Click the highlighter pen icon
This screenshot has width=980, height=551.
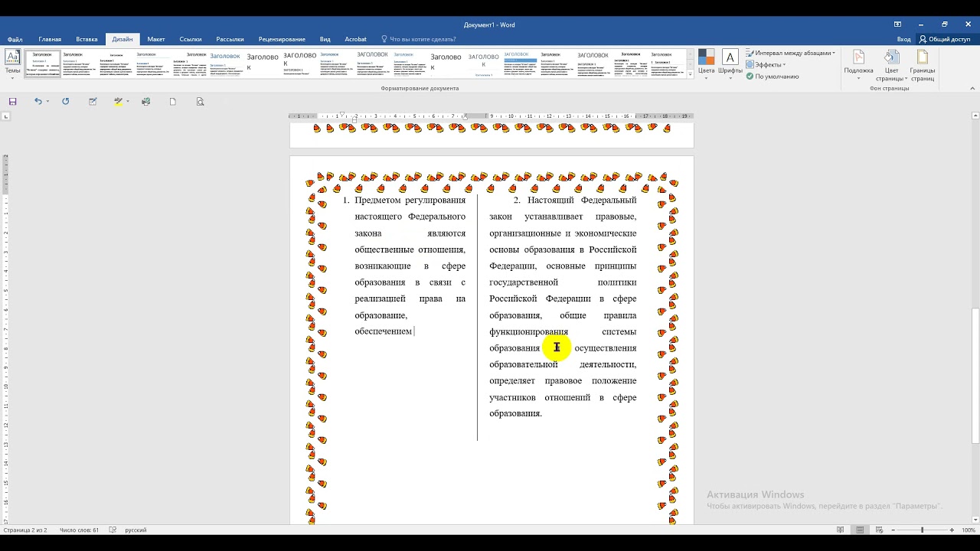point(118,101)
